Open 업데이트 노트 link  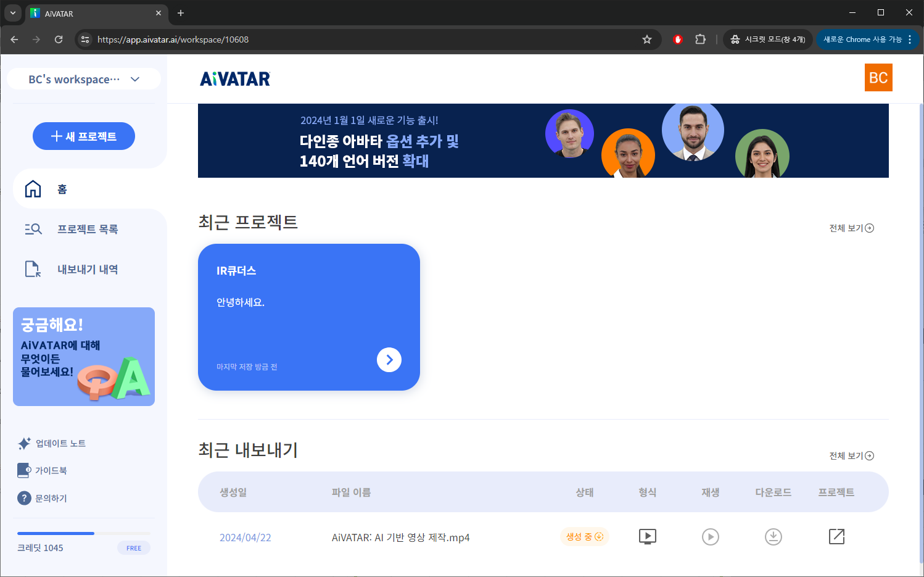pos(60,443)
